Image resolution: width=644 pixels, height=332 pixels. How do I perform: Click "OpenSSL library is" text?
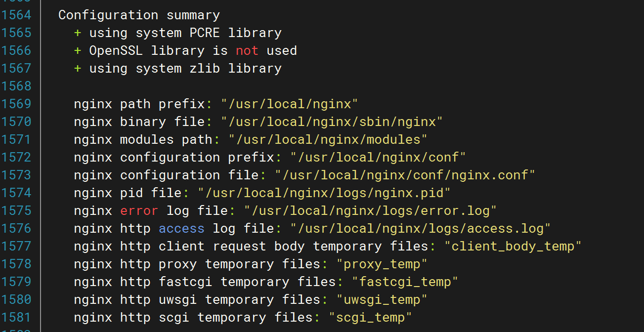tap(158, 51)
